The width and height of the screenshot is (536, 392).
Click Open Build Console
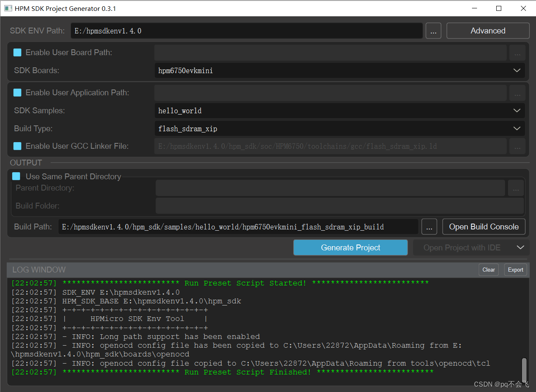click(x=484, y=227)
